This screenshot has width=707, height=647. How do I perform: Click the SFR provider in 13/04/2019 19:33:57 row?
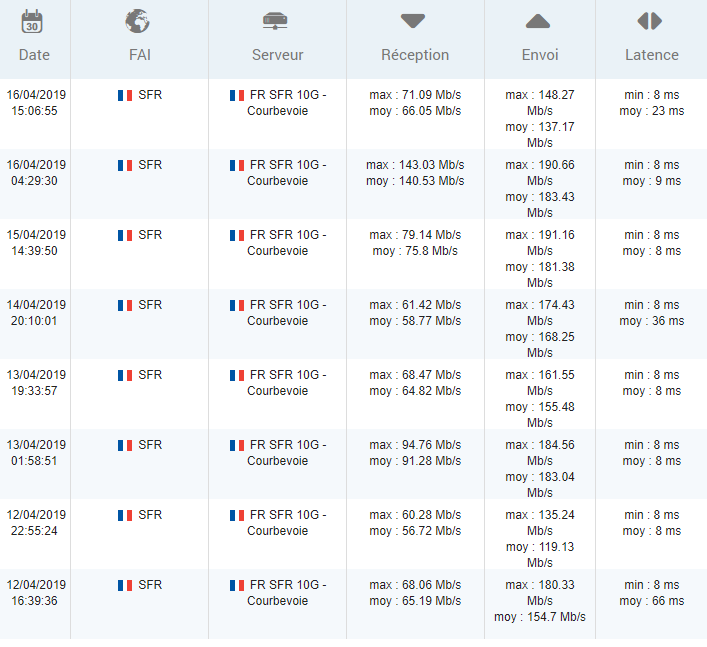click(x=150, y=375)
